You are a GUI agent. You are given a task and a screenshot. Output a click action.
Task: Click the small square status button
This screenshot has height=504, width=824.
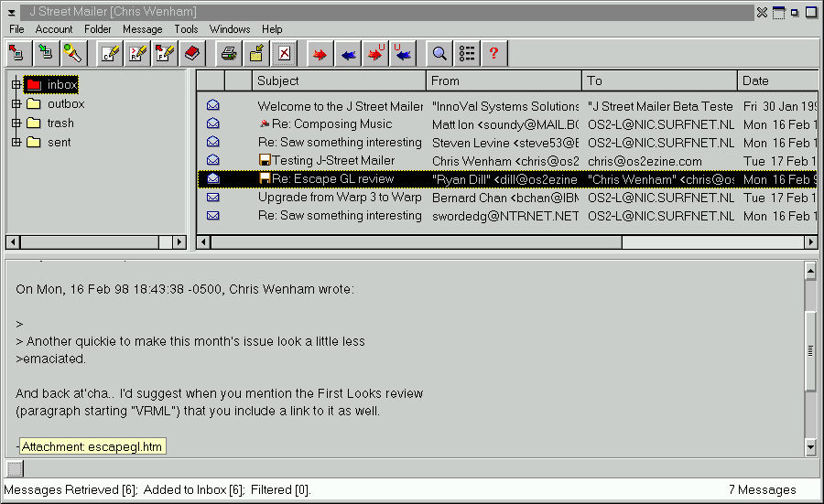[15, 468]
